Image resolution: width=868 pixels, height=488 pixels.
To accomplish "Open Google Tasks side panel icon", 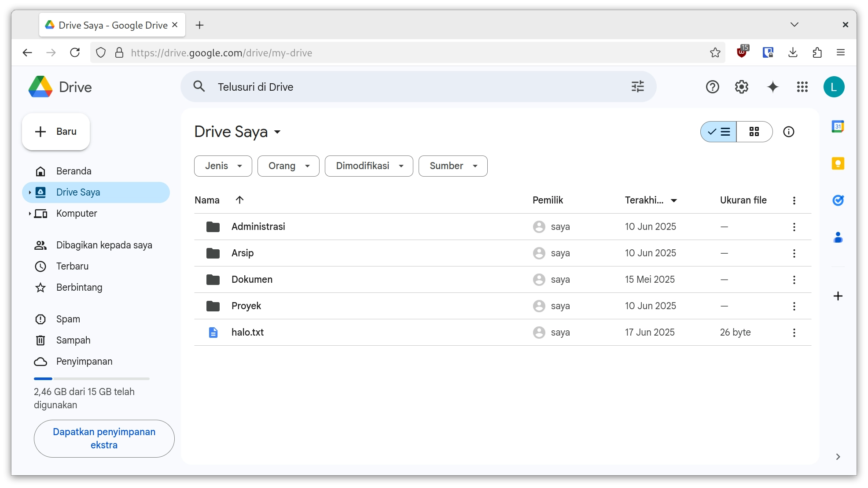I will click(x=838, y=200).
